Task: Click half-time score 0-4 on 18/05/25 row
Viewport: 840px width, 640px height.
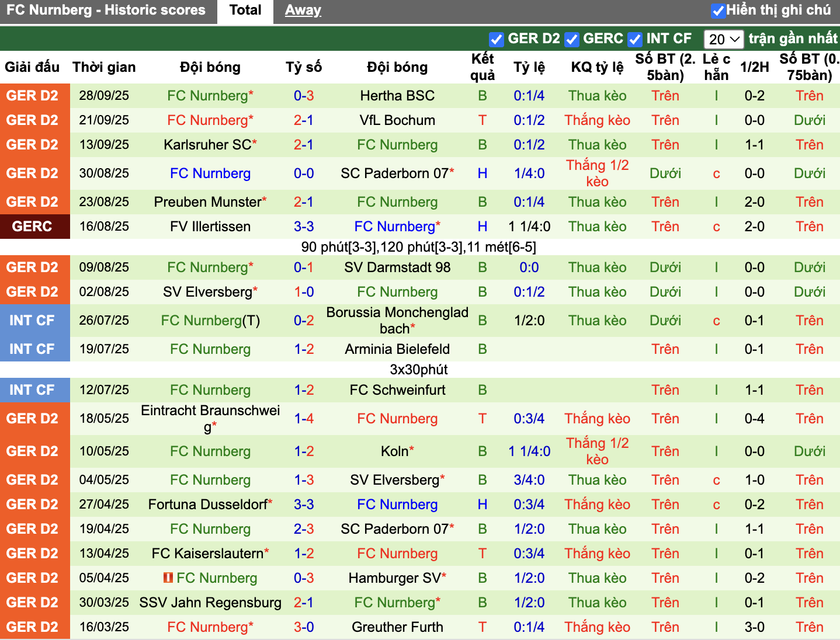Action: tap(754, 419)
